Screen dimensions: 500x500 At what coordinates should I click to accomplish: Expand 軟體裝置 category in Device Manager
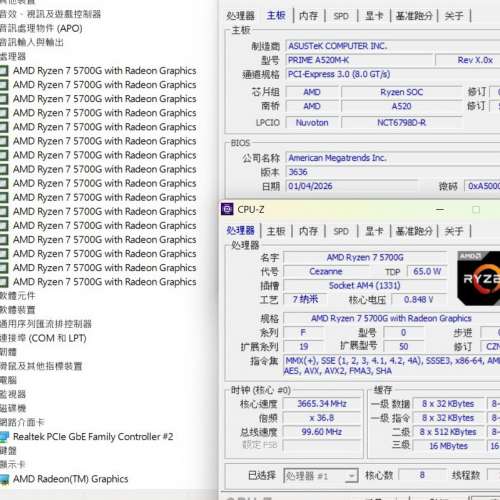click(x=17, y=310)
